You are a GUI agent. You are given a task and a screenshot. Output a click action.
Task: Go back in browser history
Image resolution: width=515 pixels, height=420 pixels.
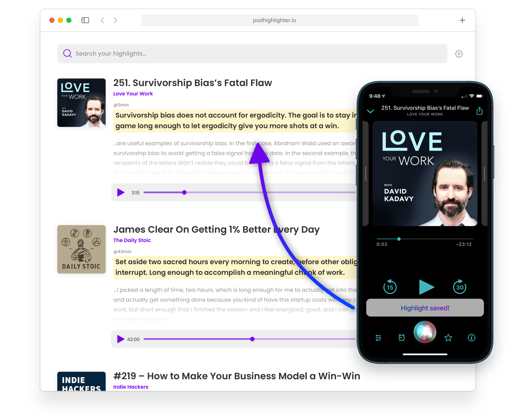(x=102, y=20)
